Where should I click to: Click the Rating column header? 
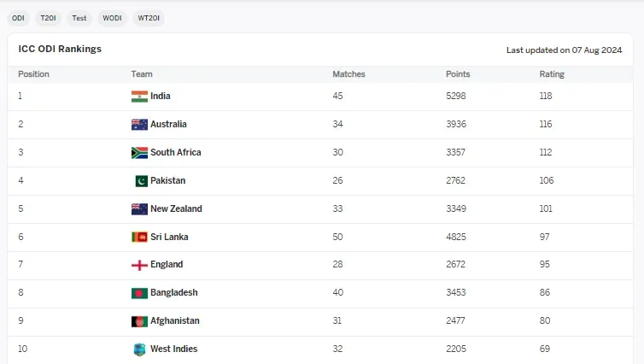pyautogui.click(x=552, y=74)
